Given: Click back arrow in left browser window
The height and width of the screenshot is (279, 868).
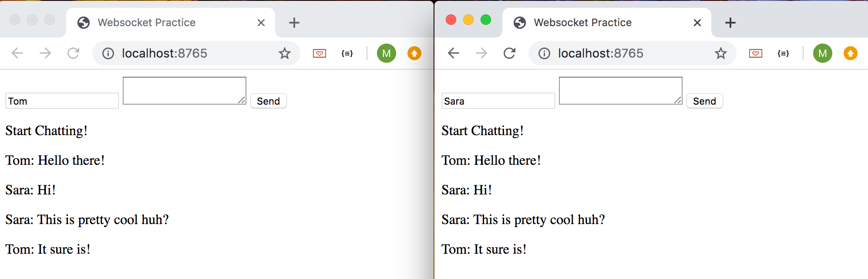Looking at the screenshot, I should click(x=17, y=53).
